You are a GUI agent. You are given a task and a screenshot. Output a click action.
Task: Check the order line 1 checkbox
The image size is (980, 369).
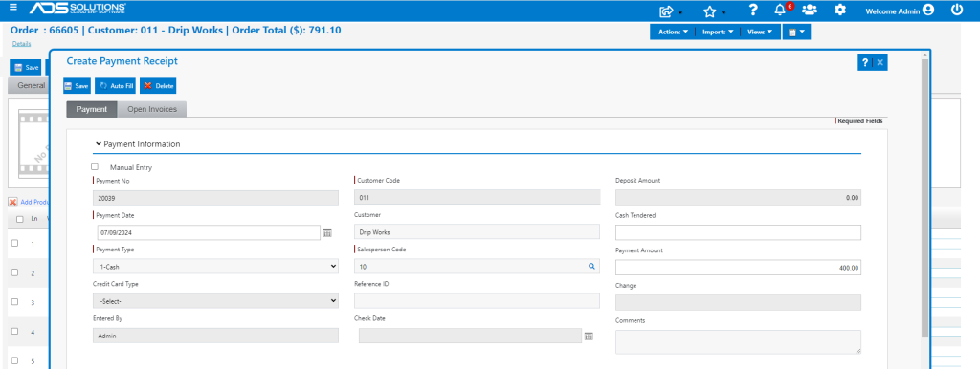[x=15, y=243]
